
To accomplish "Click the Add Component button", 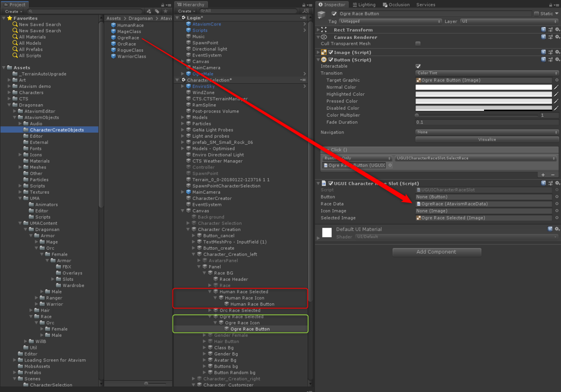I will point(436,252).
